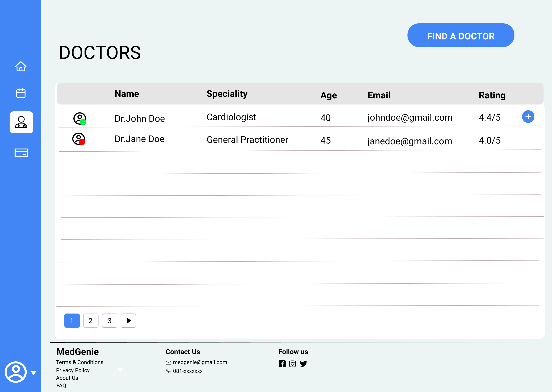Open MedGenie Twitter icon
The height and width of the screenshot is (392, 552).
coord(303,363)
